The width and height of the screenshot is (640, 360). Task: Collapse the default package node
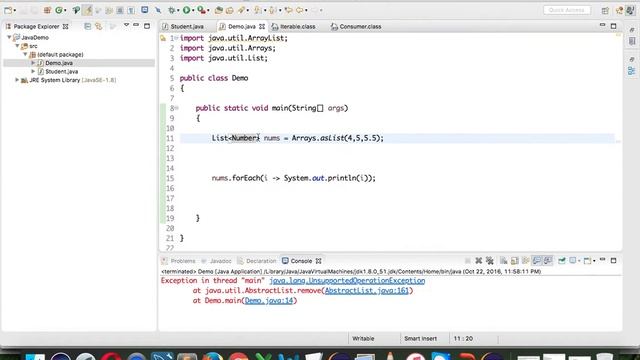point(25,54)
